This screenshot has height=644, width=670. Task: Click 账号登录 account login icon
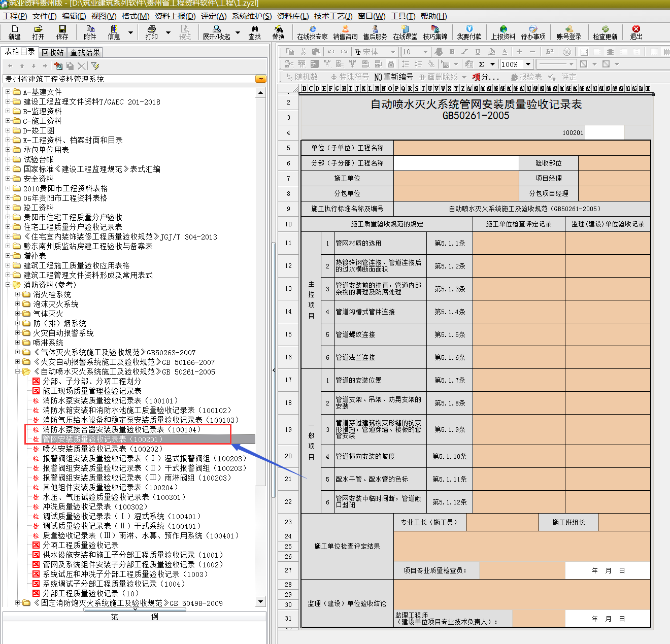point(569,32)
